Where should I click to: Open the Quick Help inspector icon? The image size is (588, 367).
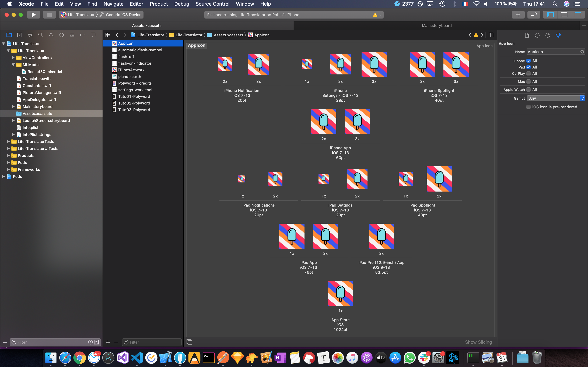[x=548, y=35]
